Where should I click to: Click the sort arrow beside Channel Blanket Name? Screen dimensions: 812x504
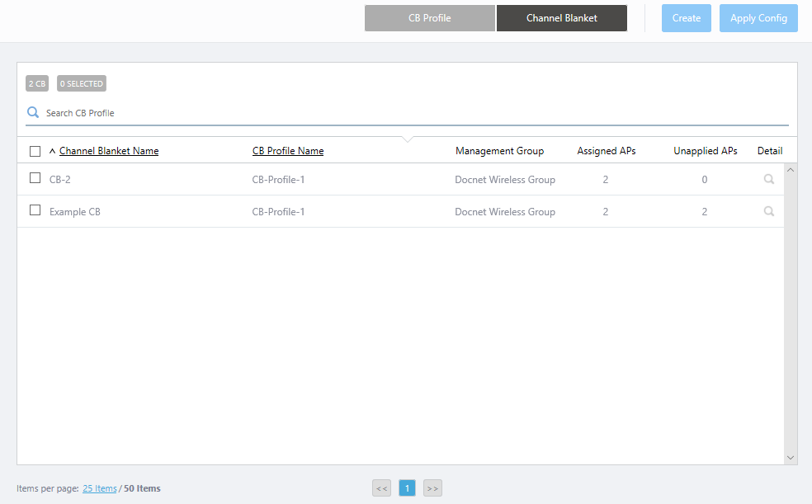pyautogui.click(x=53, y=151)
